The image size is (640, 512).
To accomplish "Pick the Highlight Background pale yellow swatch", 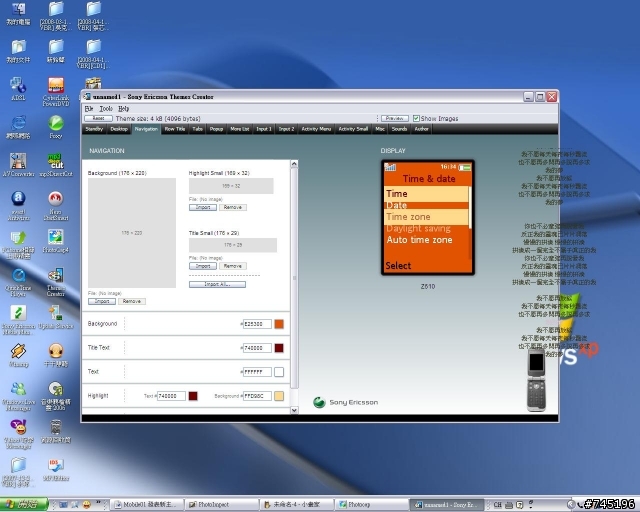I will coord(279,396).
